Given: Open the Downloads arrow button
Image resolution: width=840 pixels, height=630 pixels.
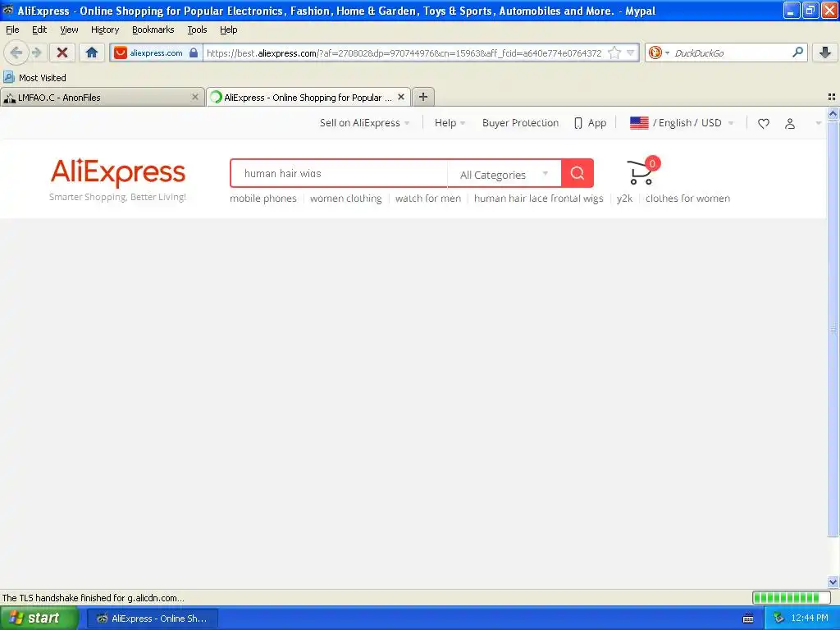Looking at the screenshot, I should click(x=825, y=52).
